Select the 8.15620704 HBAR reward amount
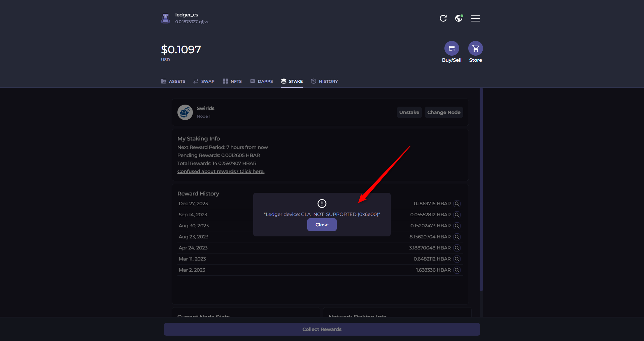Screen dimensions: 644x341 (x=430, y=237)
